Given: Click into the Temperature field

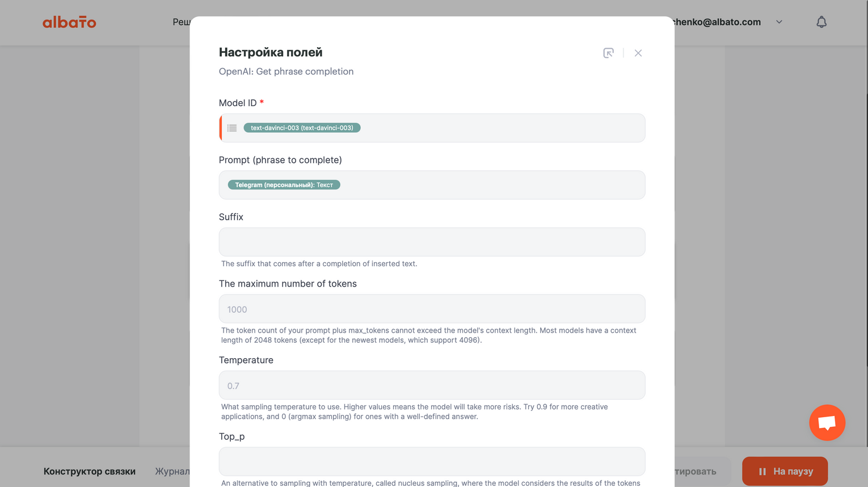Looking at the screenshot, I should [x=432, y=385].
